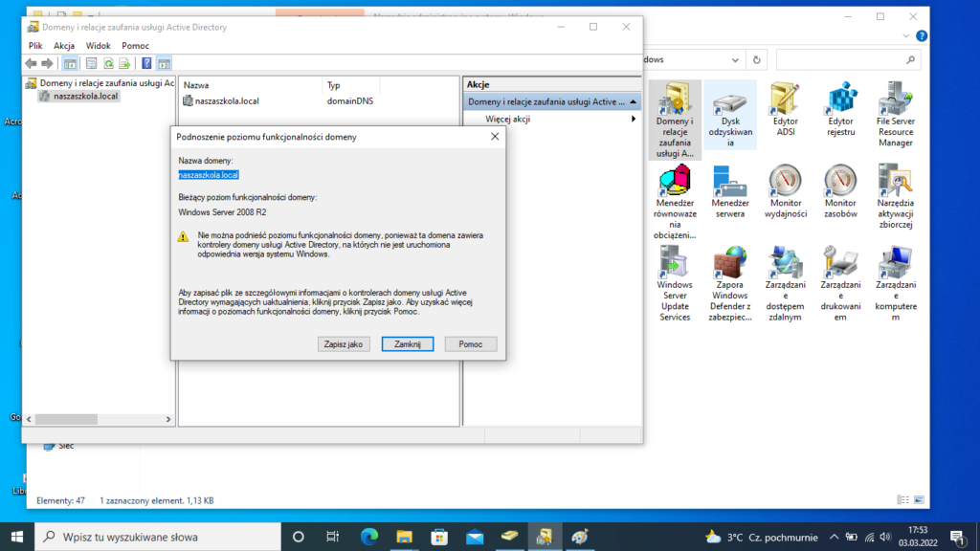This screenshot has height=551, width=980.
Task: Click the Export list toolbar icon
Action: (124, 63)
